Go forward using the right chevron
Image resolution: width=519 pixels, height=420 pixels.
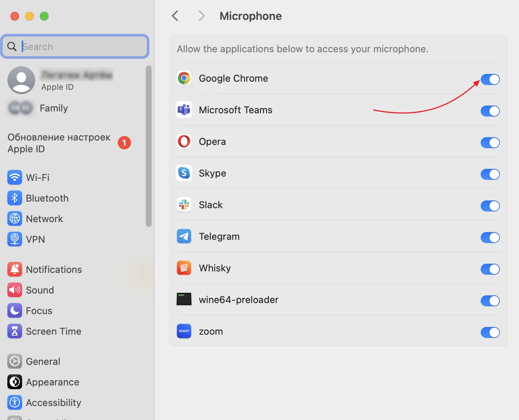pos(201,16)
